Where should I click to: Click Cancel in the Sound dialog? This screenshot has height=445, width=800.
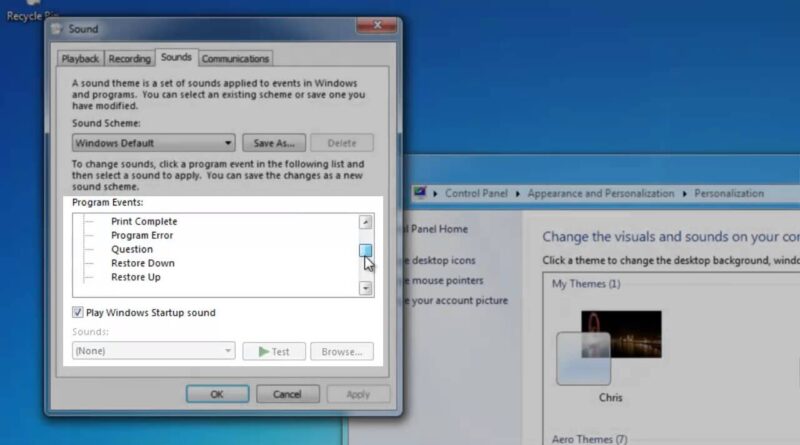tap(288, 394)
